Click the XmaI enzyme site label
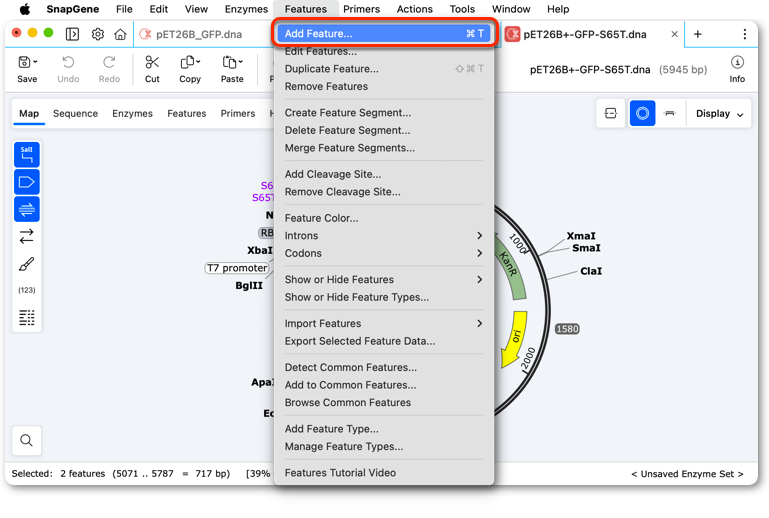This screenshot has height=518, width=769. [x=581, y=236]
